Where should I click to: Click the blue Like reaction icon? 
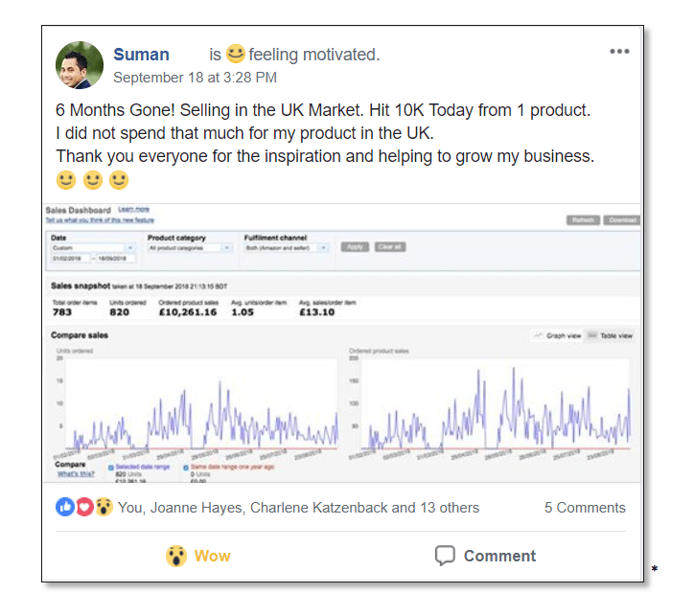tap(65, 508)
